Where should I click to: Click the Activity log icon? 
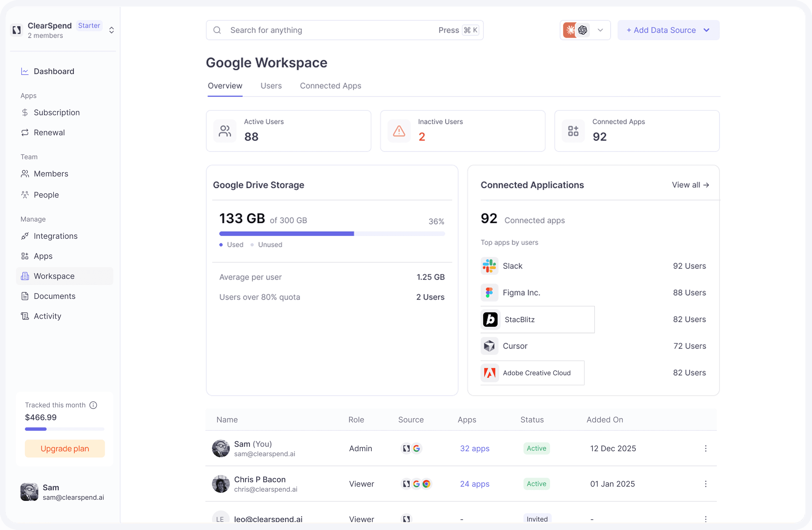click(25, 316)
